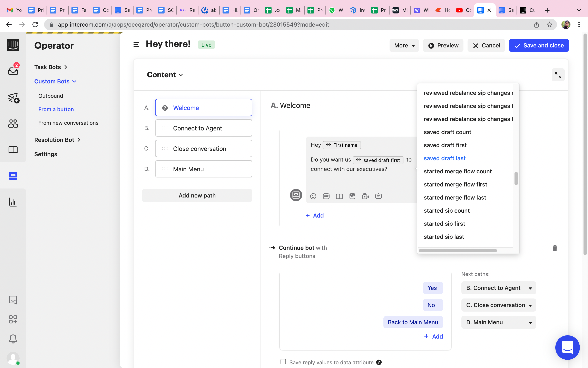
Task: Open the Inbox icon with 2 notifications
Action: tap(13, 69)
